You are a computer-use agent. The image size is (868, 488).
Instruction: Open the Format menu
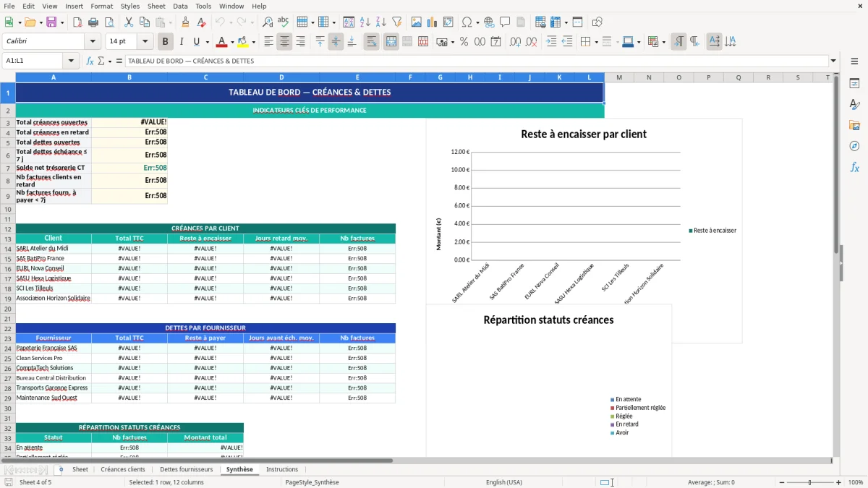tap(101, 6)
